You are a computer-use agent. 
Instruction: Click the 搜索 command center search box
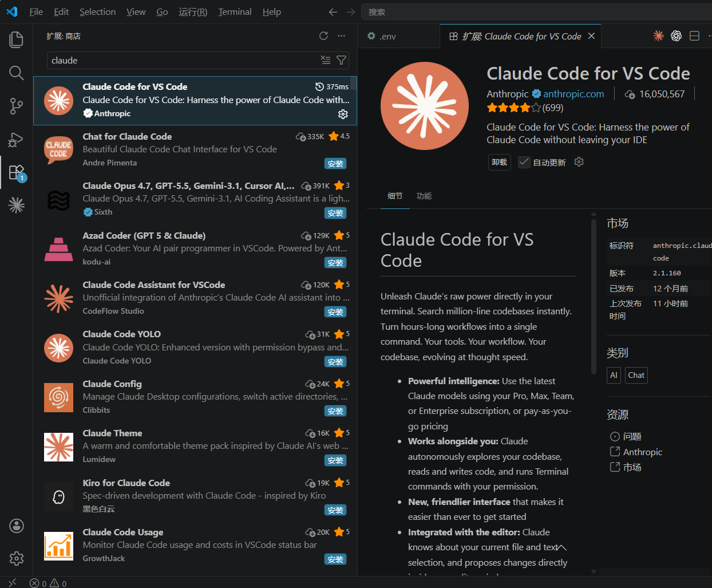[x=537, y=11]
